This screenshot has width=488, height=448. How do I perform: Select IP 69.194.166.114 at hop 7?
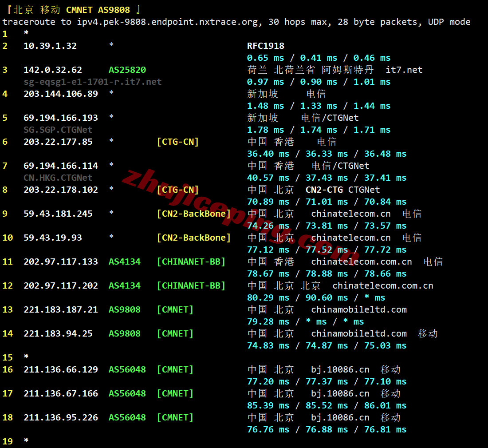tap(61, 166)
